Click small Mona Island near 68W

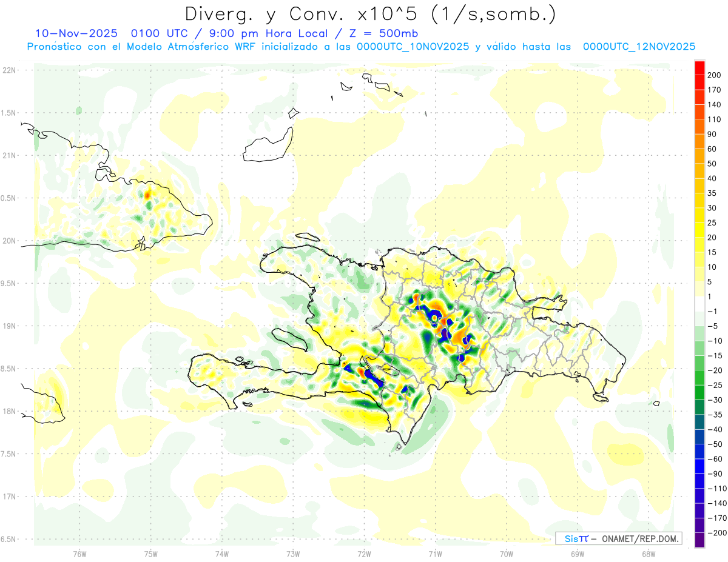point(656,404)
